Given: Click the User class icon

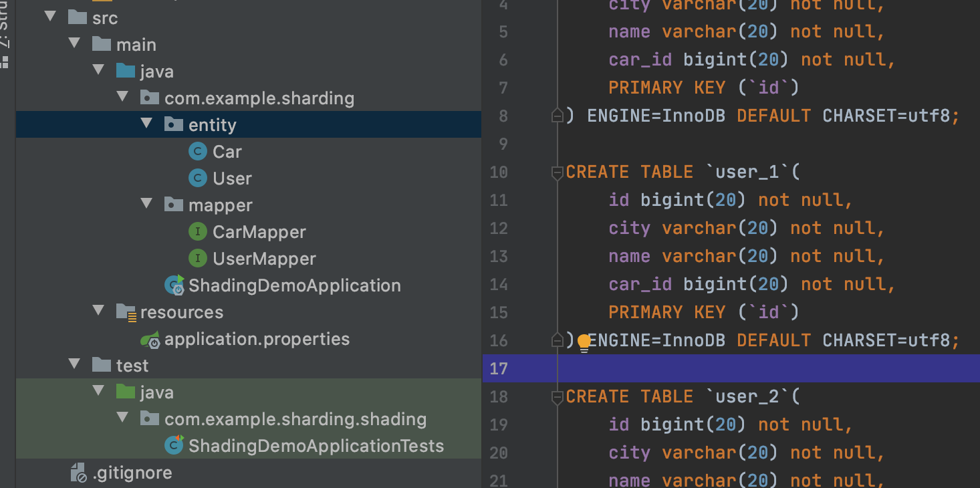Looking at the screenshot, I should [x=197, y=178].
